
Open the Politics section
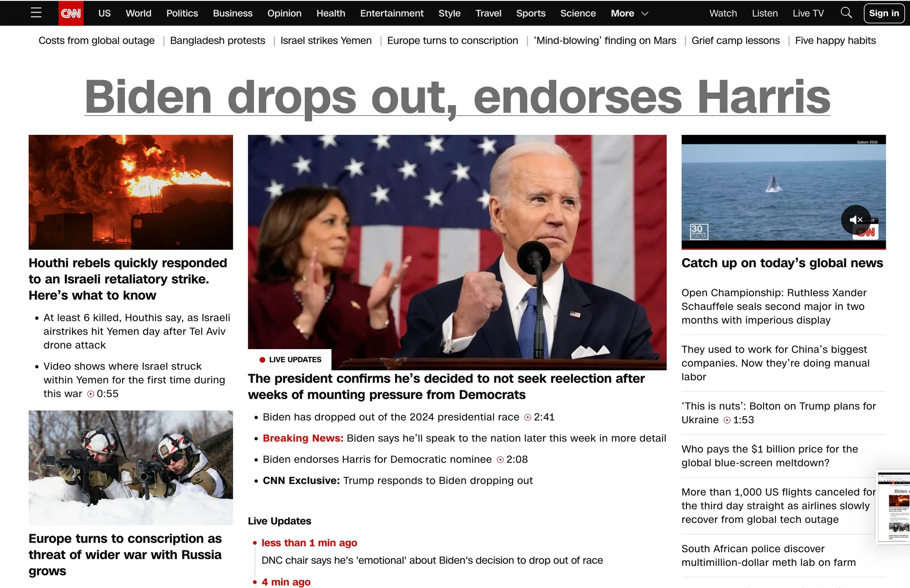[x=182, y=13]
